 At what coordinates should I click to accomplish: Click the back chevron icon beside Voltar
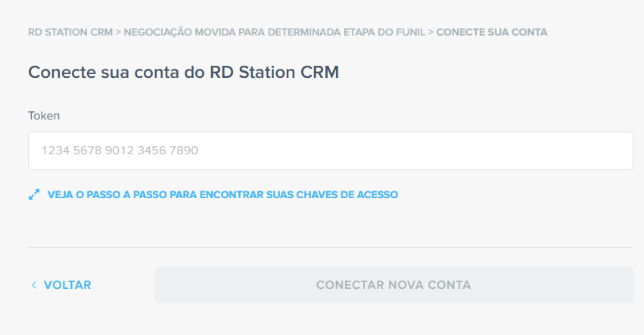point(33,285)
